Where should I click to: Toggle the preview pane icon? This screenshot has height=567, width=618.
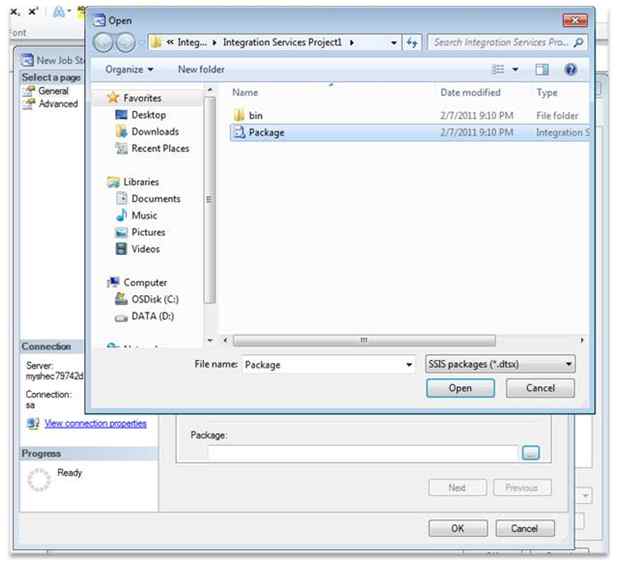(542, 69)
